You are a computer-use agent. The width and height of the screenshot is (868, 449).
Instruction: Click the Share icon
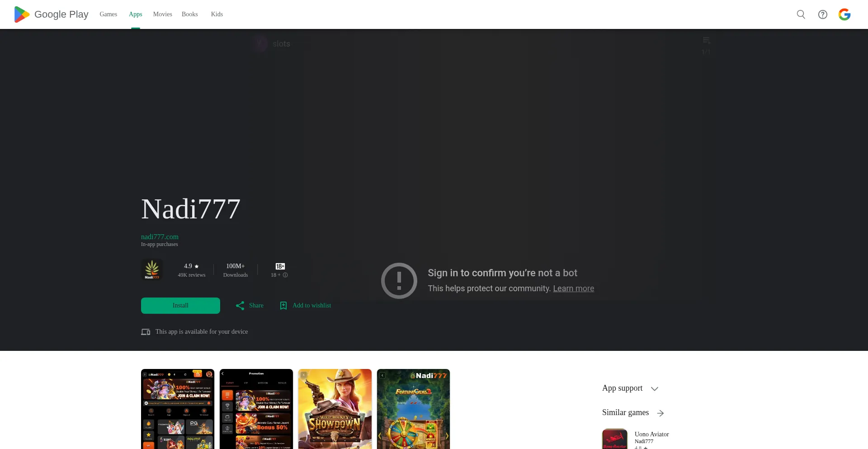pyautogui.click(x=240, y=306)
